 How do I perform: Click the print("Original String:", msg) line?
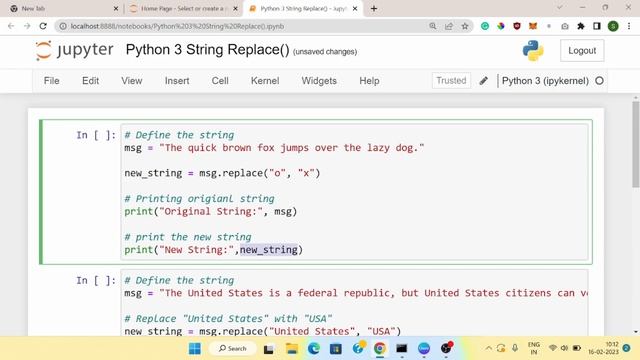click(211, 211)
